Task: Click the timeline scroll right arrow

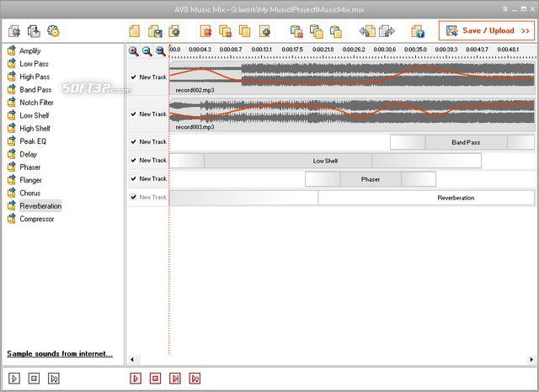Action: tap(531, 359)
